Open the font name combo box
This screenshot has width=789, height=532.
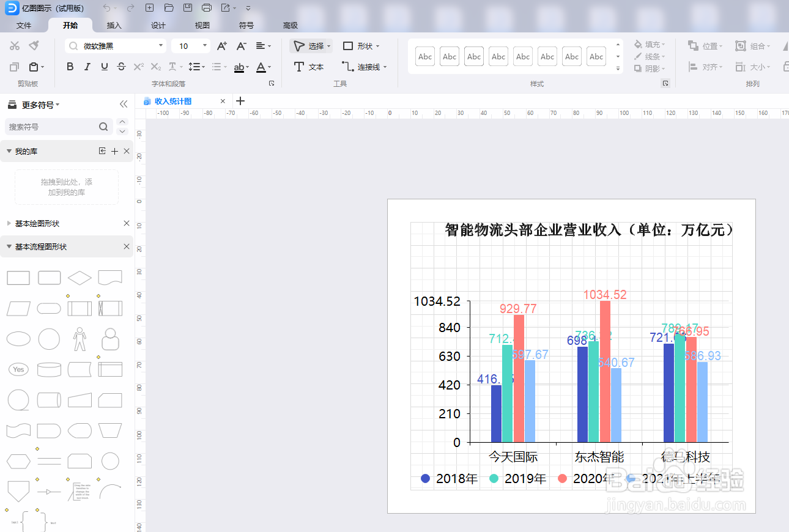116,46
